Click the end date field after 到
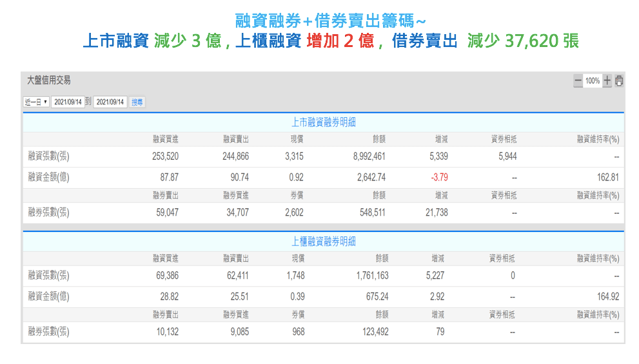Image resolution: width=639 pixels, height=364 pixels. click(x=110, y=102)
